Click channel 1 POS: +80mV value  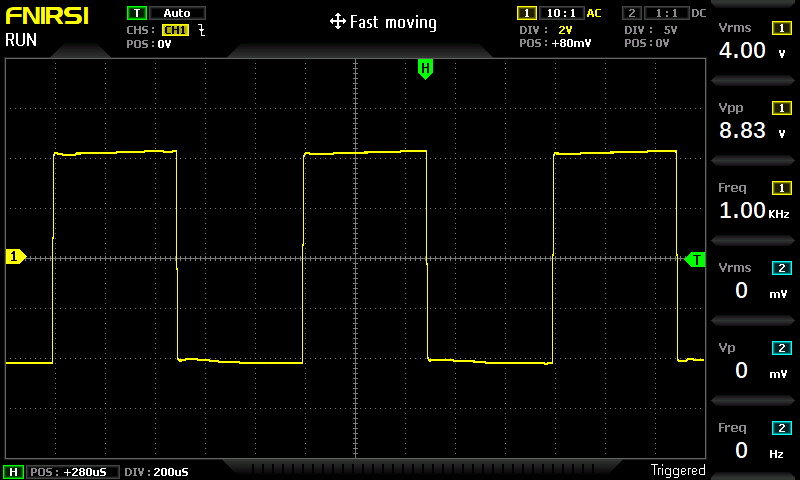click(555, 43)
